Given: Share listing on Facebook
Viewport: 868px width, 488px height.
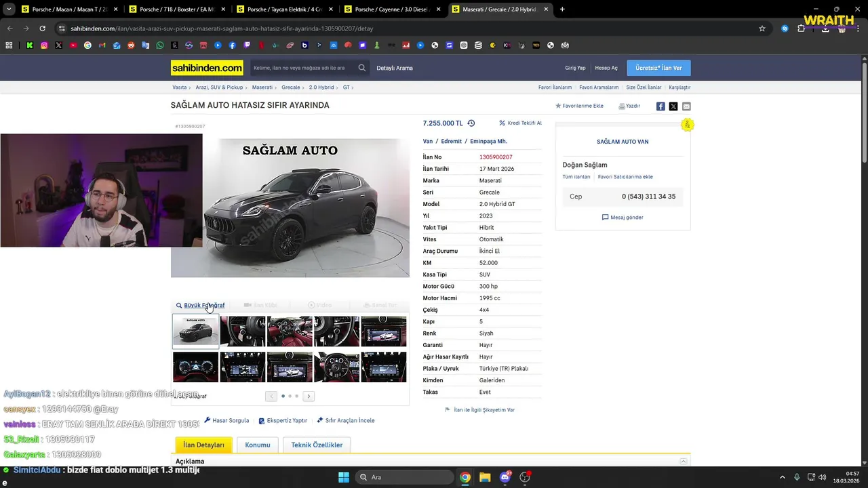Looking at the screenshot, I should pyautogui.click(x=660, y=106).
